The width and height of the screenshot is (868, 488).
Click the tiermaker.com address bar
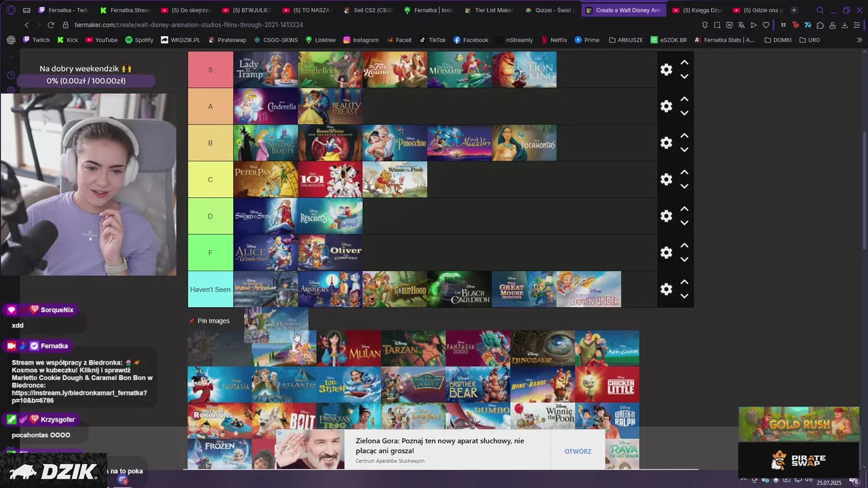(x=189, y=25)
